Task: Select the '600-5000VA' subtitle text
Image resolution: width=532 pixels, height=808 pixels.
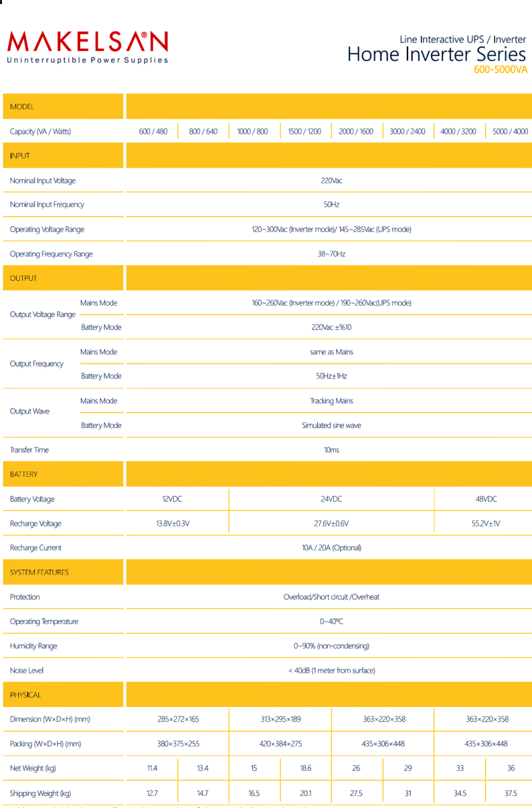Action: tap(500, 70)
